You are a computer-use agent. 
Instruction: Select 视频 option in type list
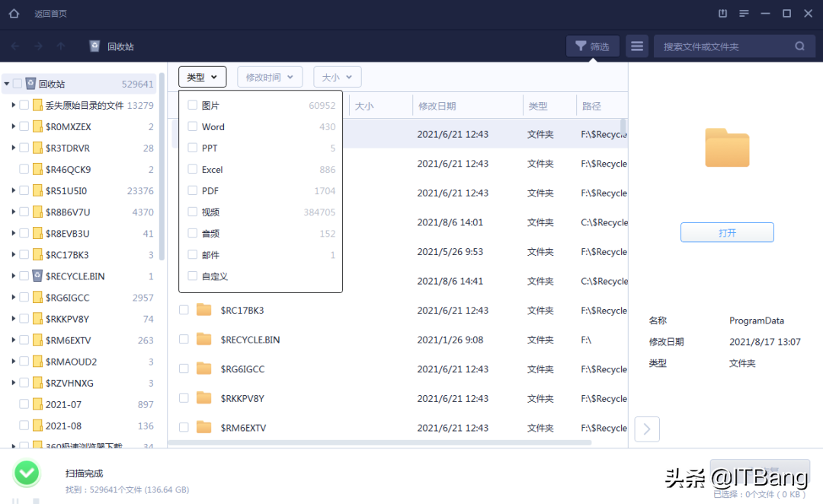tap(210, 212)
